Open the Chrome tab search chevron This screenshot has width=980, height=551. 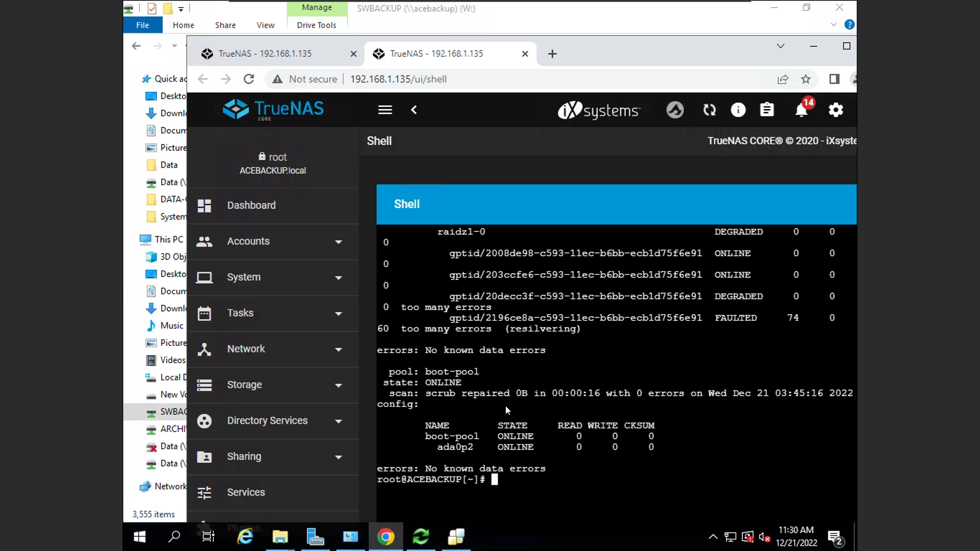tap(780, 46)
